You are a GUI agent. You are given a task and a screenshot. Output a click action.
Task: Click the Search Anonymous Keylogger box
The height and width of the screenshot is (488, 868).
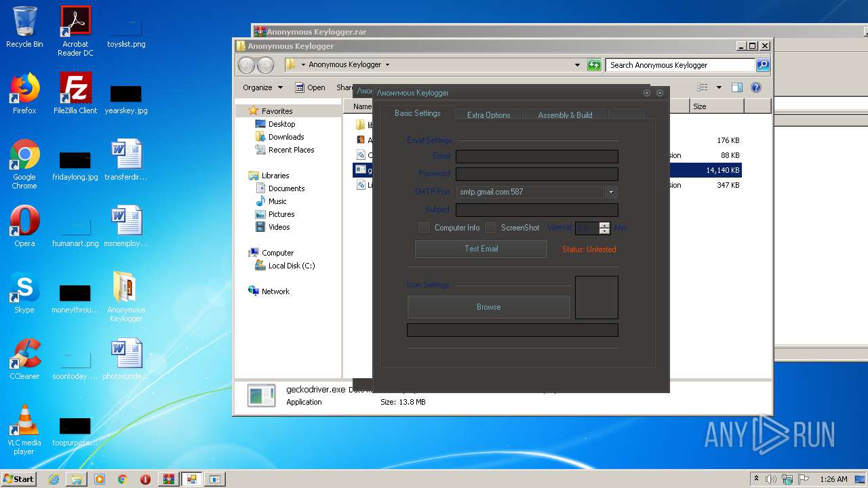pyautogui.click(x=680, y=65)
